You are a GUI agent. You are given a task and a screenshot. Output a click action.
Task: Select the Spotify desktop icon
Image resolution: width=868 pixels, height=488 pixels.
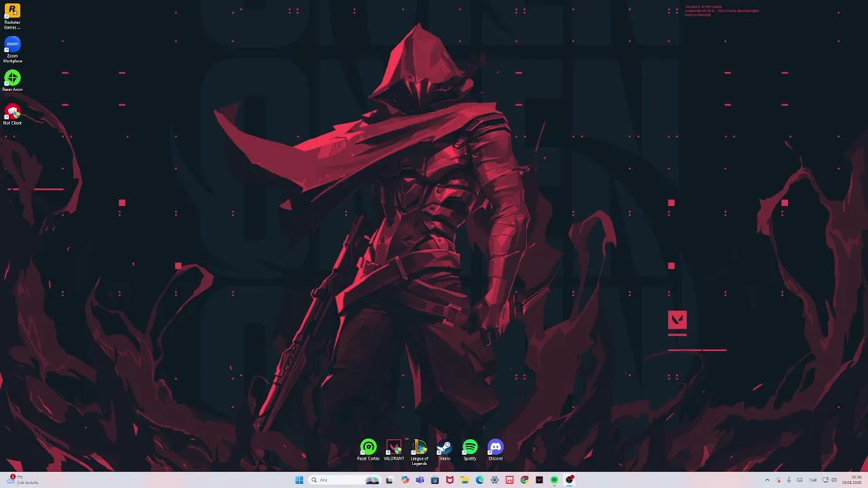470,450
